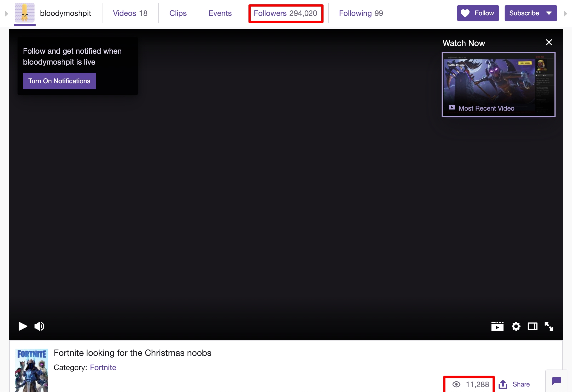Toggle theater mode
Image resolution: width=572 pixels, height=392 pixels.
[x=533, y=326]
